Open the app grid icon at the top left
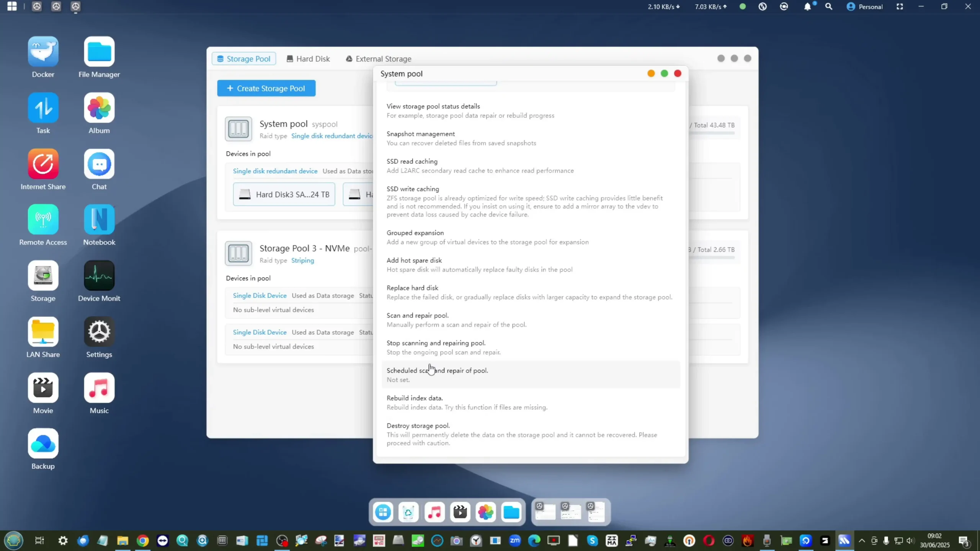 coord(12,7)
